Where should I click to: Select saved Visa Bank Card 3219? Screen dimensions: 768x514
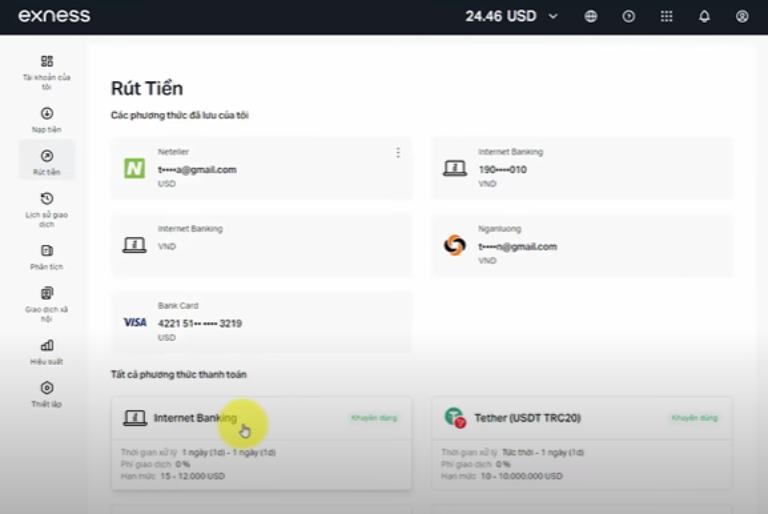[260, 322]
